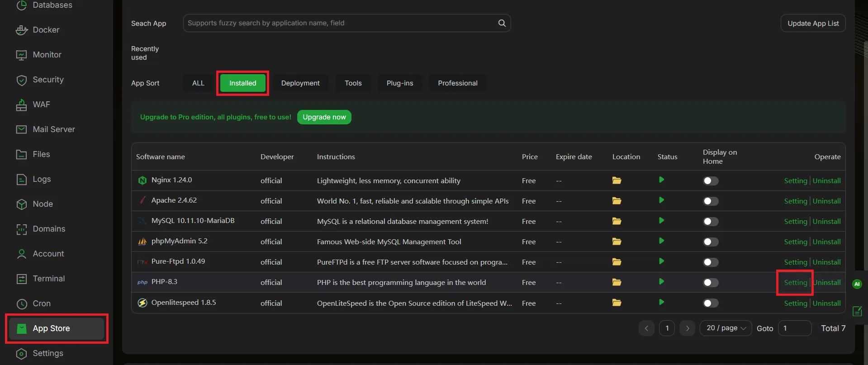This screenshot has width=868, height=365.
Task: Switch to the Deployment tab
Action: (300, 83)
